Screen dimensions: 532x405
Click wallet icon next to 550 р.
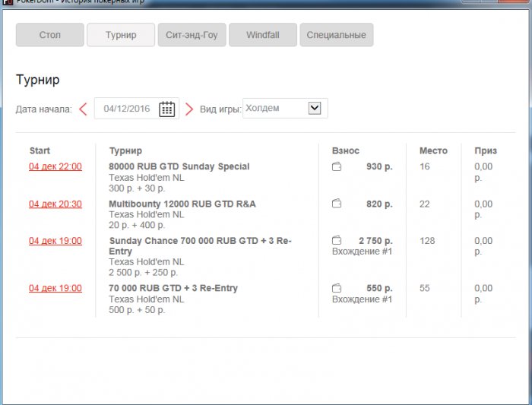click(x=337, y=288)
